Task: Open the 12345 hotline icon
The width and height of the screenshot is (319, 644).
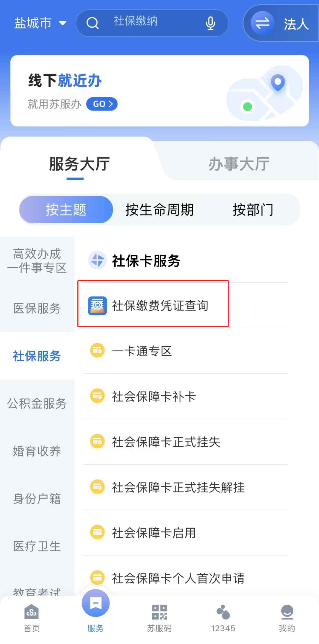Action: [x=223, y=612]
